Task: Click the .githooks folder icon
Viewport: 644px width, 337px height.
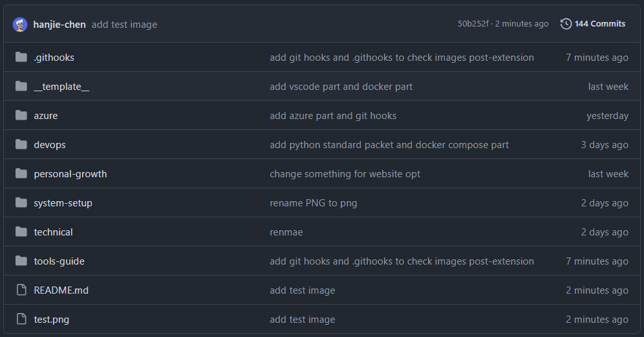Action: pos(21,57)
